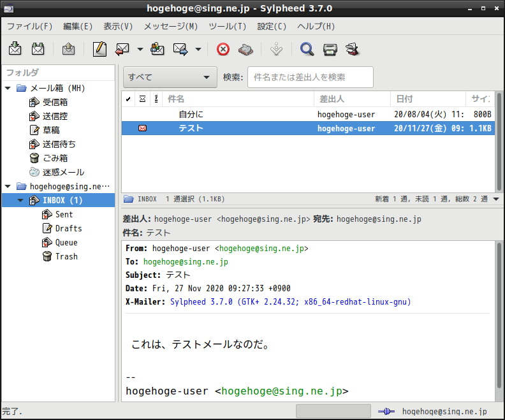Click the hogehoge@sing.ne.jp account selector in status bar
Image resolution: width=505 pixels, height=420 pixels.
(444, 411)
